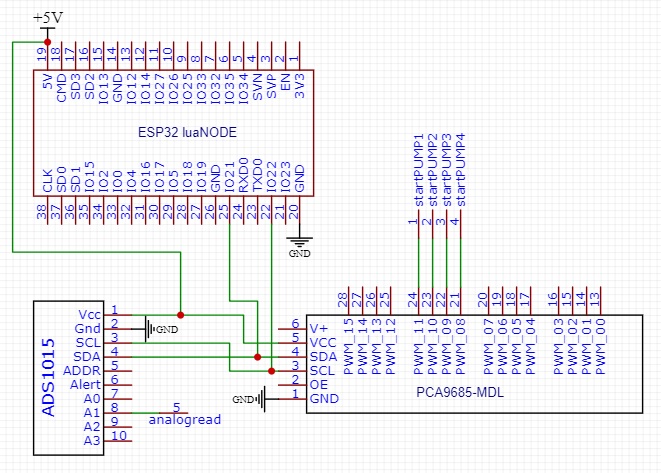The image size is (661, 473).
Task: Select the IO22 pin label on ESP32
Action: 271,177
